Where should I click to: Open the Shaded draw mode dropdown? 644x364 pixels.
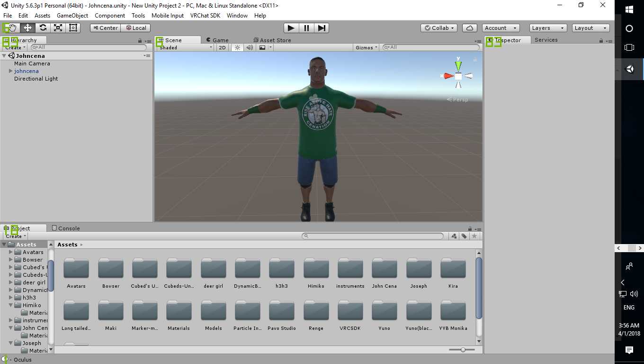tap(185, 47)
